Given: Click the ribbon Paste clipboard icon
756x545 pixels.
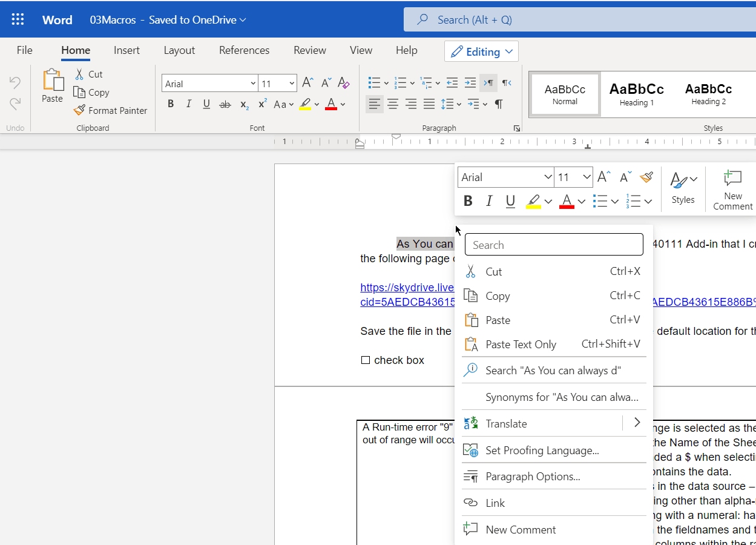Looking at the screenshot, I should tap(53, 80).
